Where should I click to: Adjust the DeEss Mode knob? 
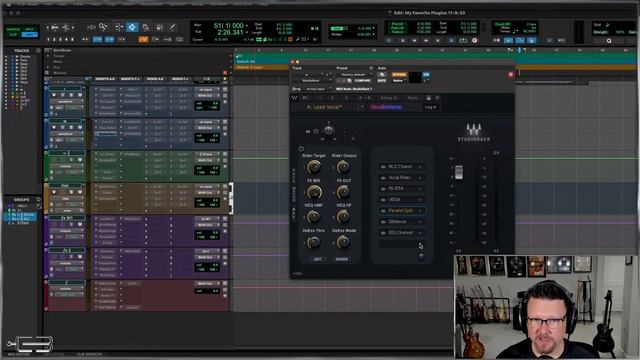pos(343,242)
